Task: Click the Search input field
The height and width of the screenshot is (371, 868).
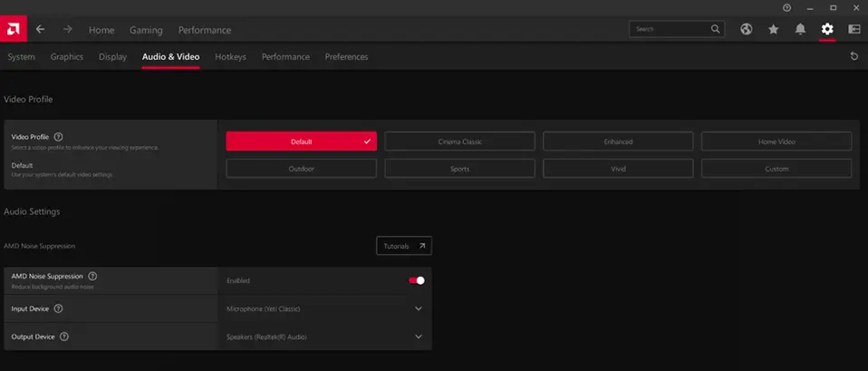Action: point(670,29)
